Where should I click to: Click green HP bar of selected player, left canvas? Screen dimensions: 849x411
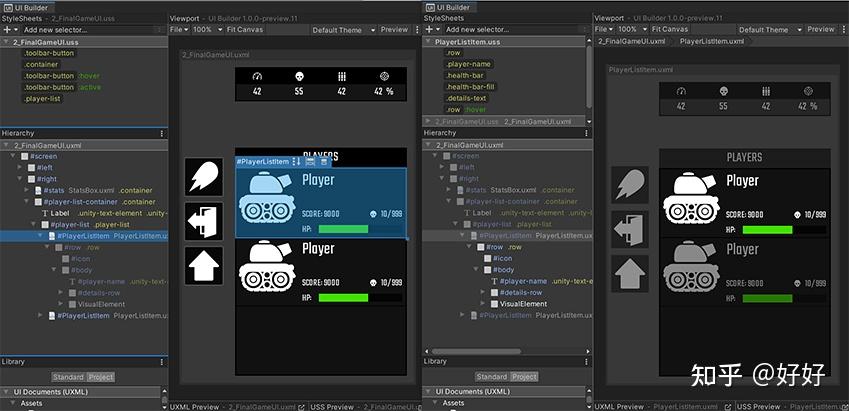tap(343, 229)
